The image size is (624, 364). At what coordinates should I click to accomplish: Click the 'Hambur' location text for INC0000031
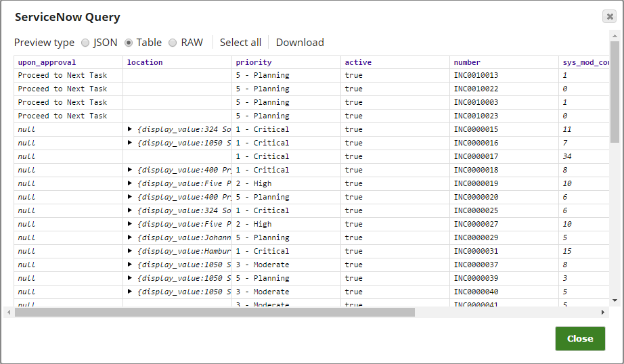click(x=217, y=251)
